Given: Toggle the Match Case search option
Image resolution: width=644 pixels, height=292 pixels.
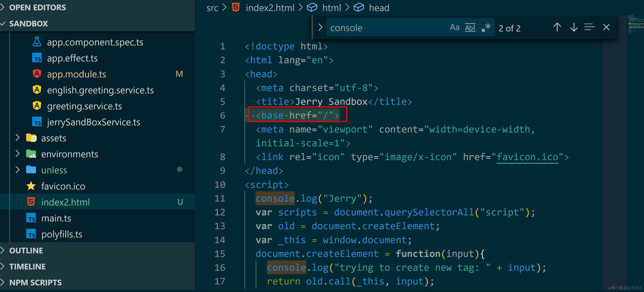Looking at the screenshot, I should coord(454,27).
